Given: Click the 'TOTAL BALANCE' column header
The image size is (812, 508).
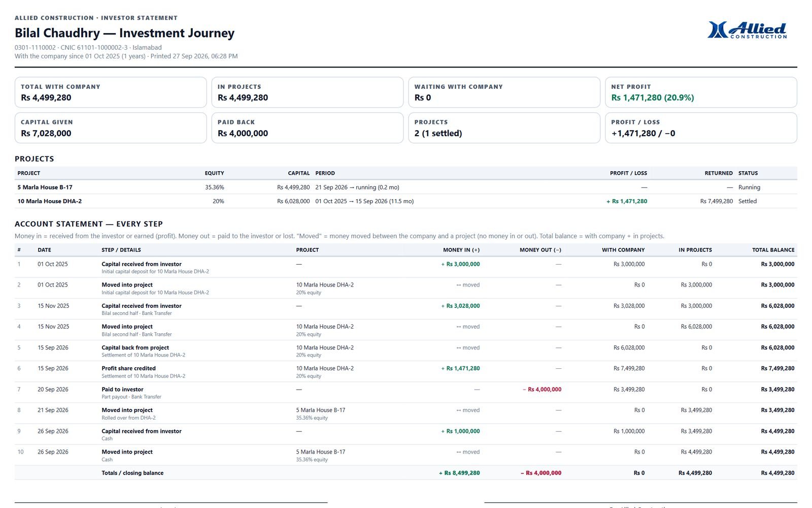Looking at the screenshot, I should [773, 250].
